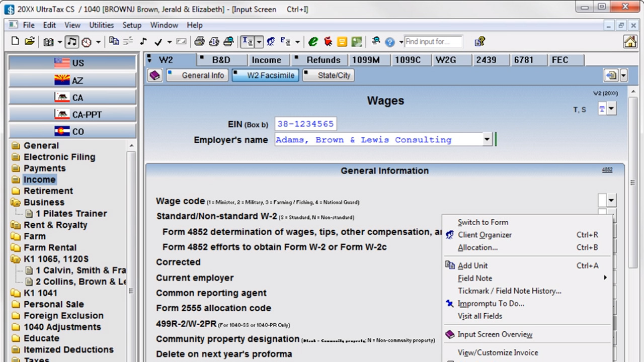
Task: Click the 4852 link in General Information
Action: pos(607,170)
